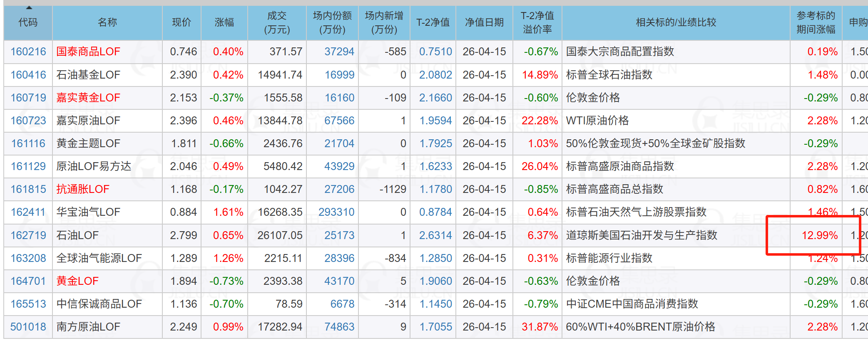
Task: Open fund code 160216 link
Action: [28, 52]
